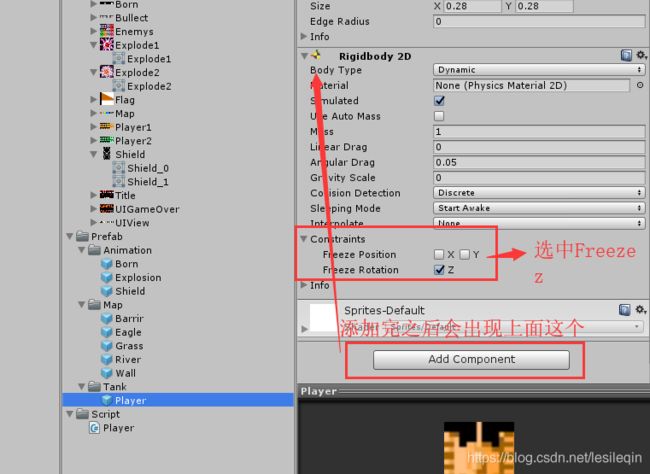Screen dimensions: 650x474
Task: Select River prefab cube icon
Action: pyautogui.click(x=107, y=360)
